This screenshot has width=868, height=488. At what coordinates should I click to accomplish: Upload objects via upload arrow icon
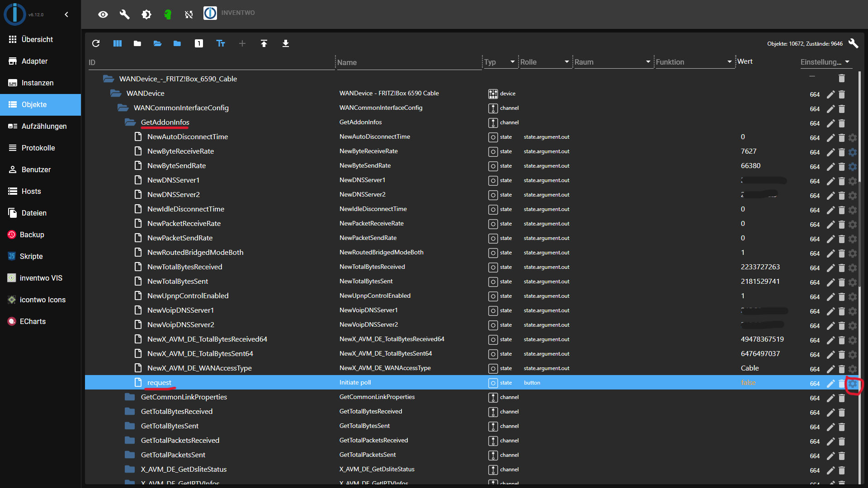(264, 43)
